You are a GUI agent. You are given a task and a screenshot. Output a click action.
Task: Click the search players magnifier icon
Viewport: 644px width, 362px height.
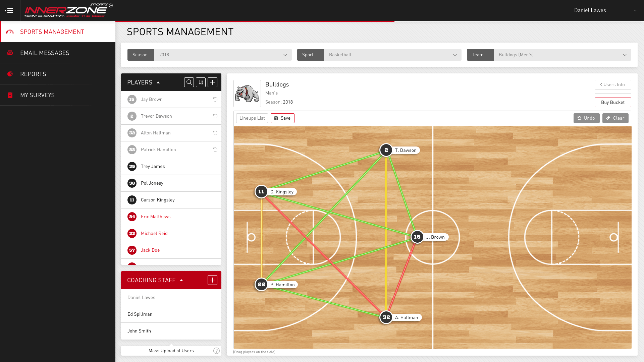tap(189, 82)
